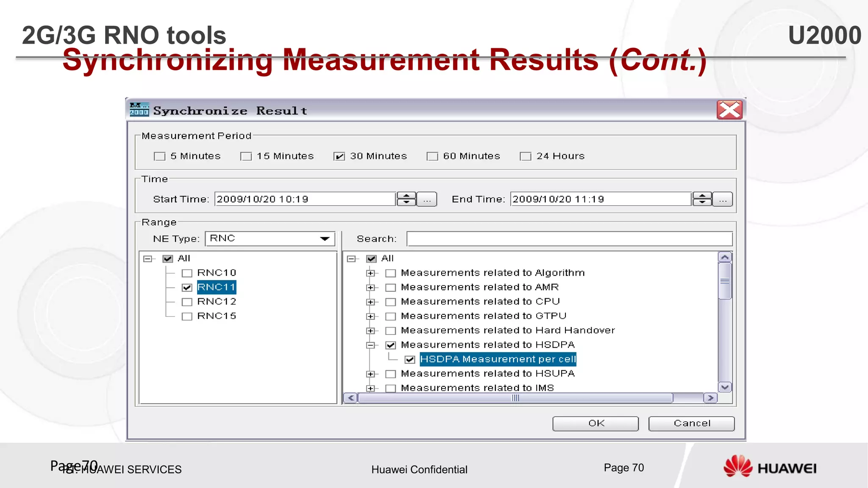This screenshot has width=868, height=488.
Task: Click the vertical scrollbar down arrow
Action: click(725, 387)
